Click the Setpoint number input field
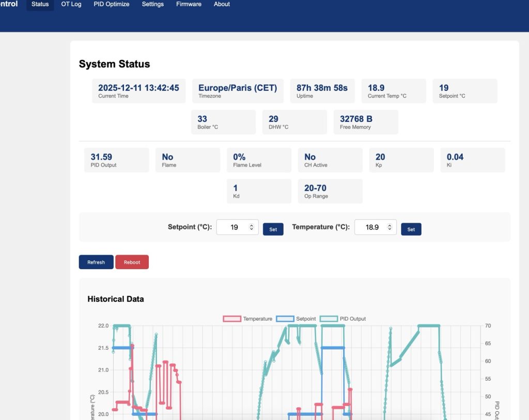This screenshot has width=529, height=420. pos(234,227)
